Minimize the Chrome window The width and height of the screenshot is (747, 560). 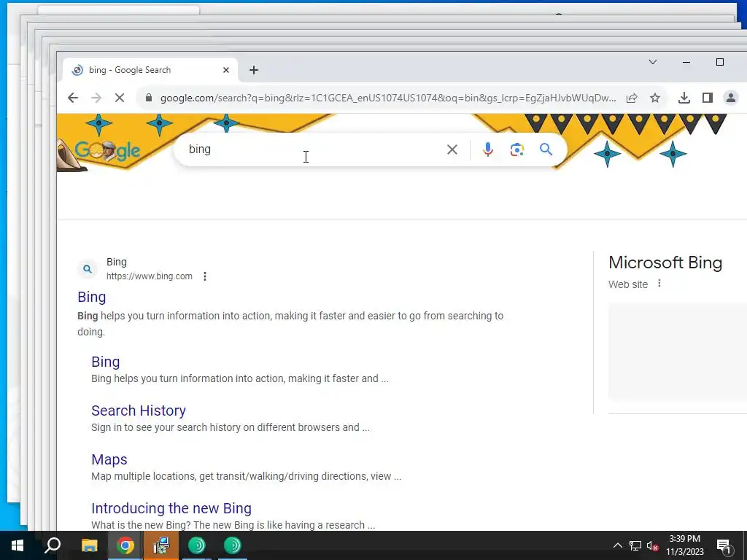click(x=686, y=63)
